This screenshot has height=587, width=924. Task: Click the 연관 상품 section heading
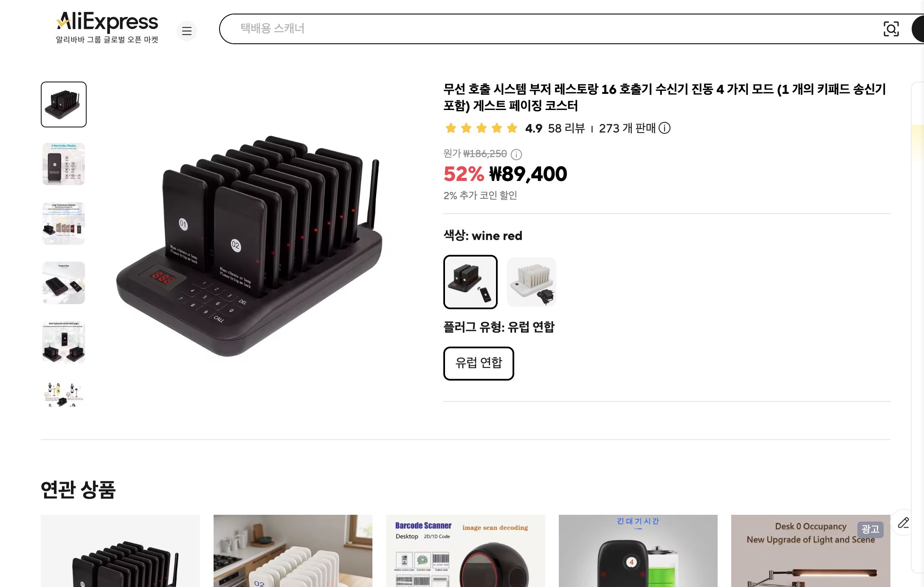point(78,490)
